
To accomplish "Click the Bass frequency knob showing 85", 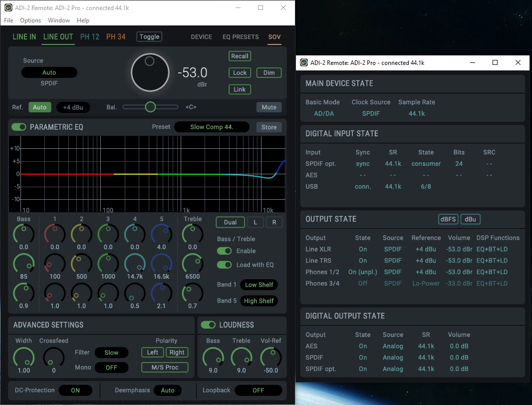I will [x=24, y=263].
